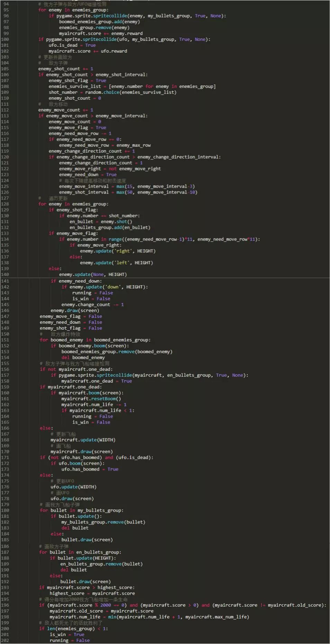Click 'myaircraft.old_score = myaircraft.score' line
Viewport: 330px width, 644px height.
[102, 611]
